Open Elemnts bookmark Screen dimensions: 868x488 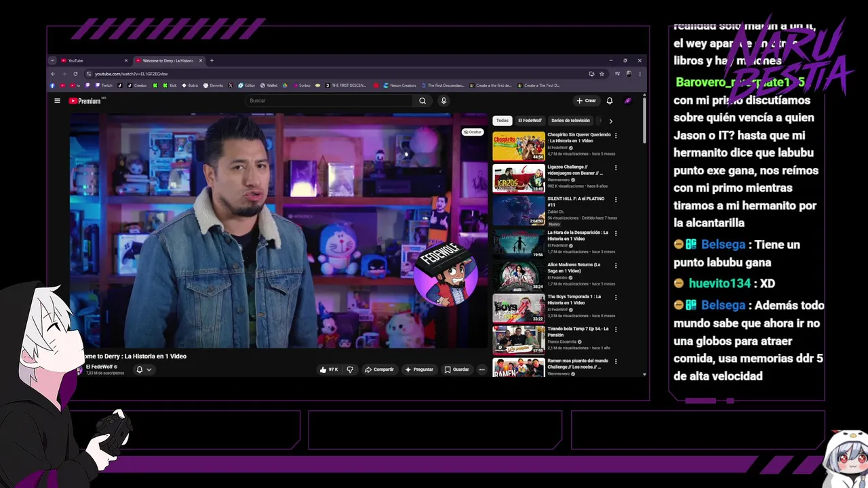(213, 85)
